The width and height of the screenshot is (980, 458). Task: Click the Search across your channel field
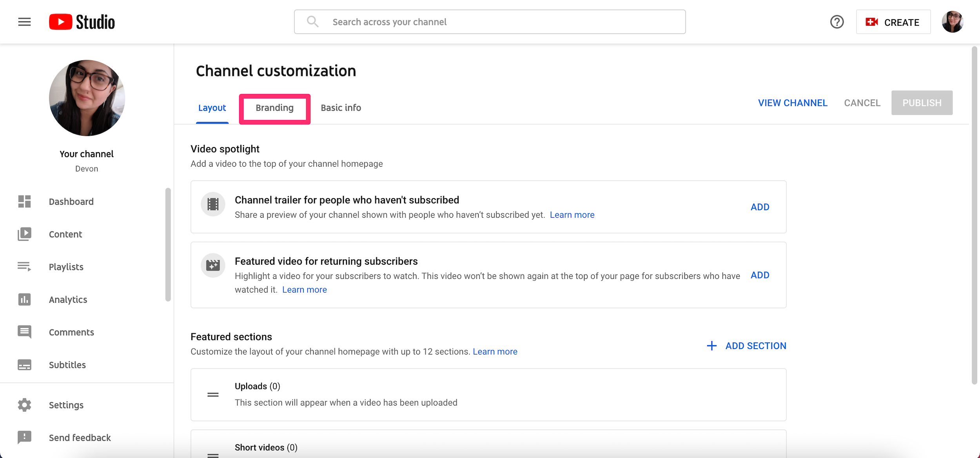point(490,21)
